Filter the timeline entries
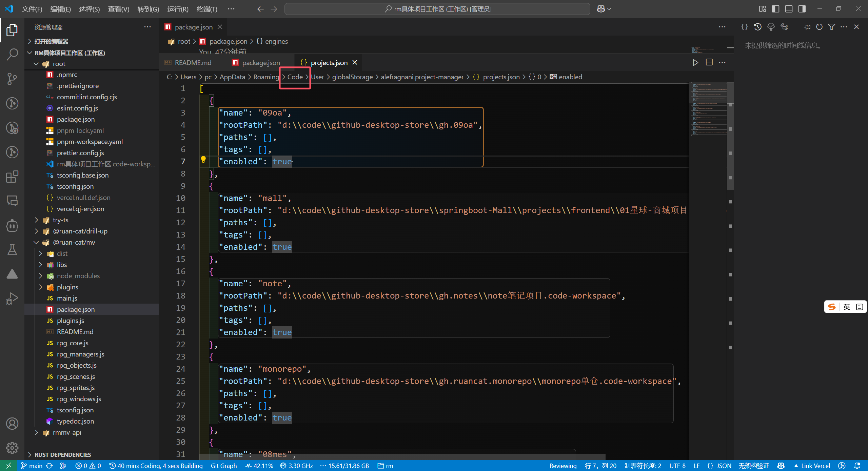Image resolution: width=868 pixels, height=471 pixels. click(x=831, y=27)
